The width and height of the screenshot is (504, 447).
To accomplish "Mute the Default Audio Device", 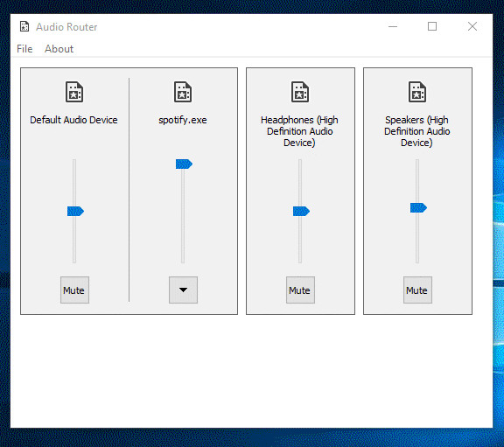I will (74, 290).
